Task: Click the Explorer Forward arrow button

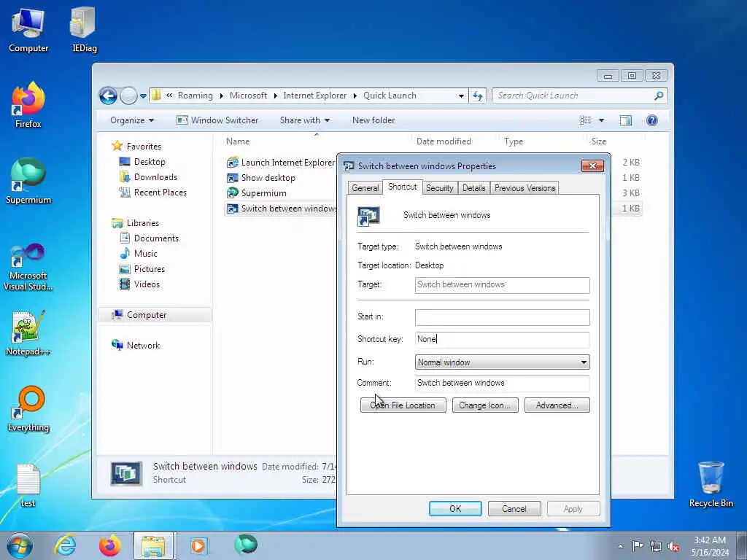Action: tap(128, 96)
